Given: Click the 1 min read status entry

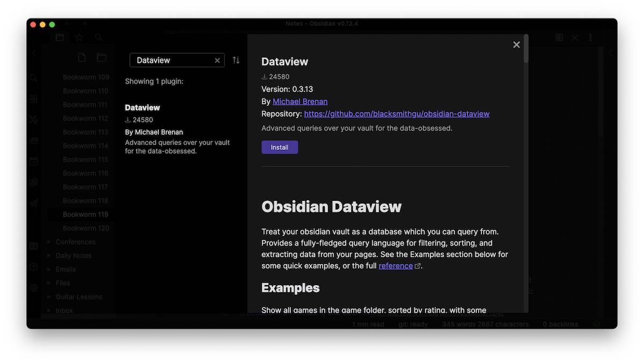Looking at the screenshot, I should tap(368, 324).
